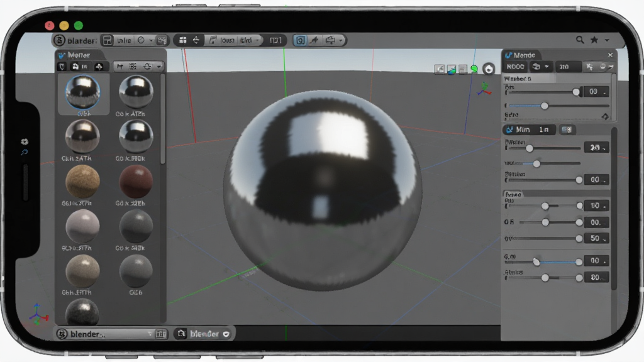This screenshot has width=644, height=362.
Task: Toggle the third shading icon left of the green sphere
Action: pos(463,69)
